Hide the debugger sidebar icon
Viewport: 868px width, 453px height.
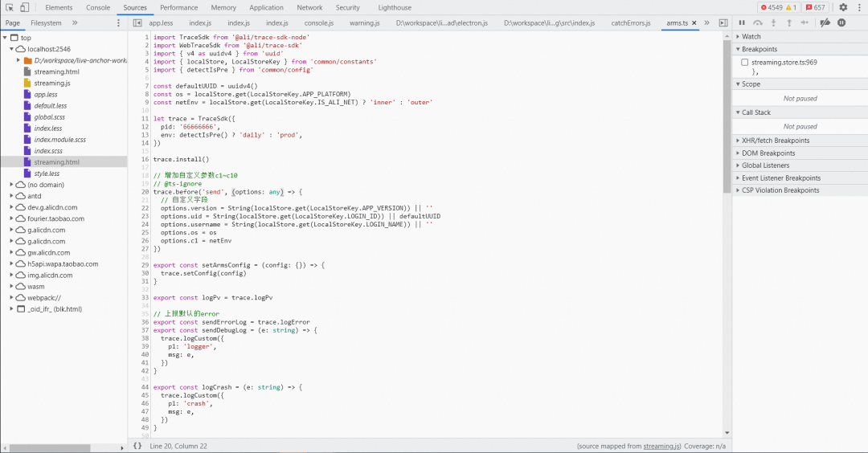point(723,23)
